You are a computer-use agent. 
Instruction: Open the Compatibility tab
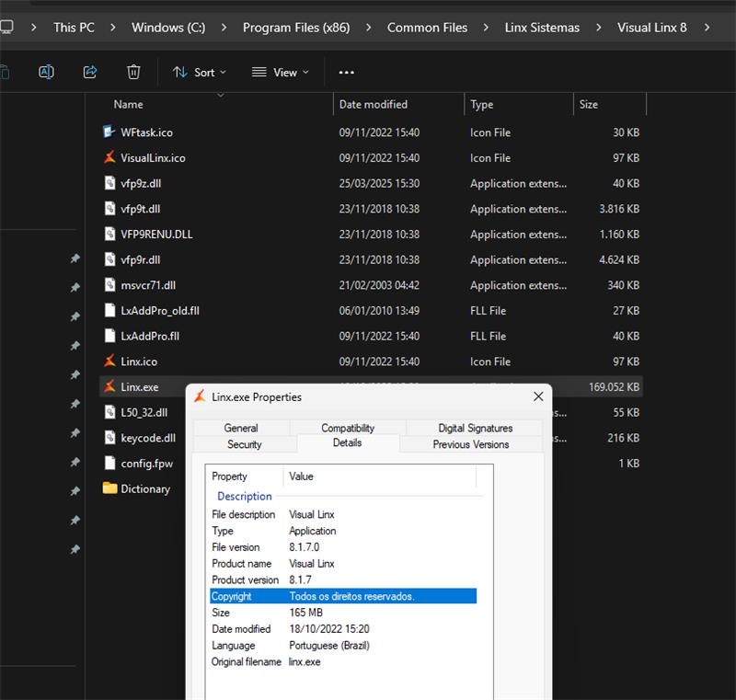point(348,428)
